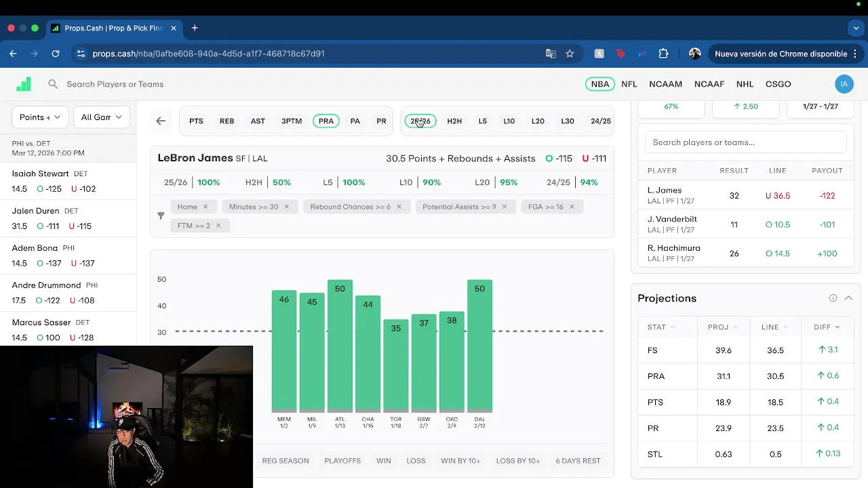The width and height of the screenshot is (868, 488).
Task: Click the back arrow beside stat tabs
Action: pyautogui.click(x=161, y=121)
